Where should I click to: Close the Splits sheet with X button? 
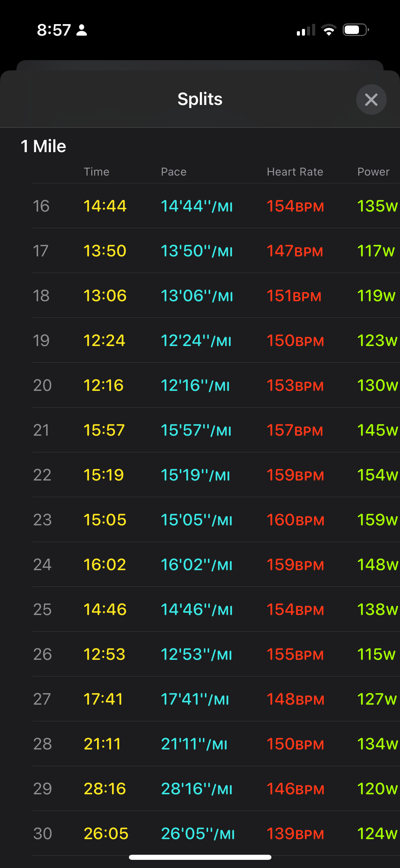[x=371, y=100]
